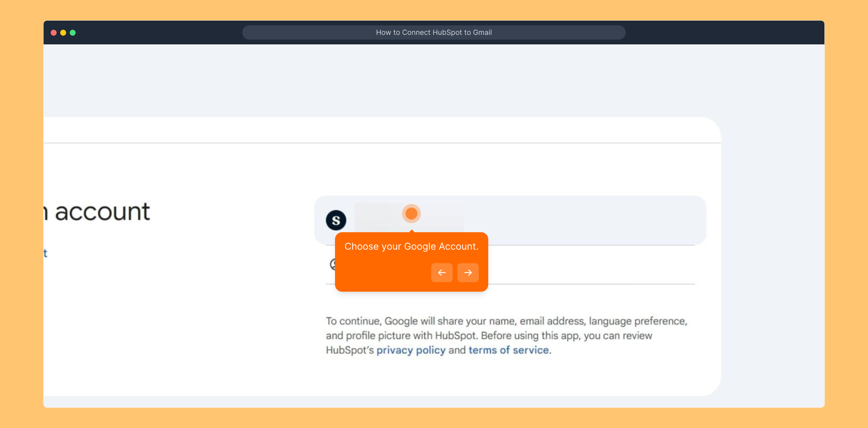This screenshot has width=868, height=428.
Task: Click the yellow minimize dot in the title bar
Action: pos(63,32)
